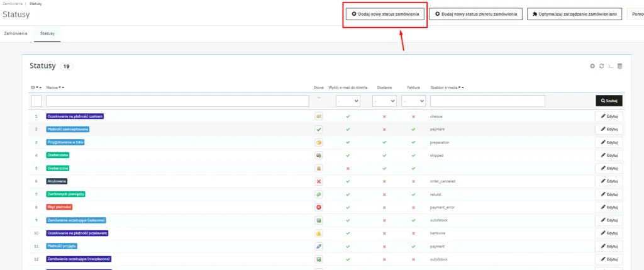Focus the Nazwa filter text field

177,101
